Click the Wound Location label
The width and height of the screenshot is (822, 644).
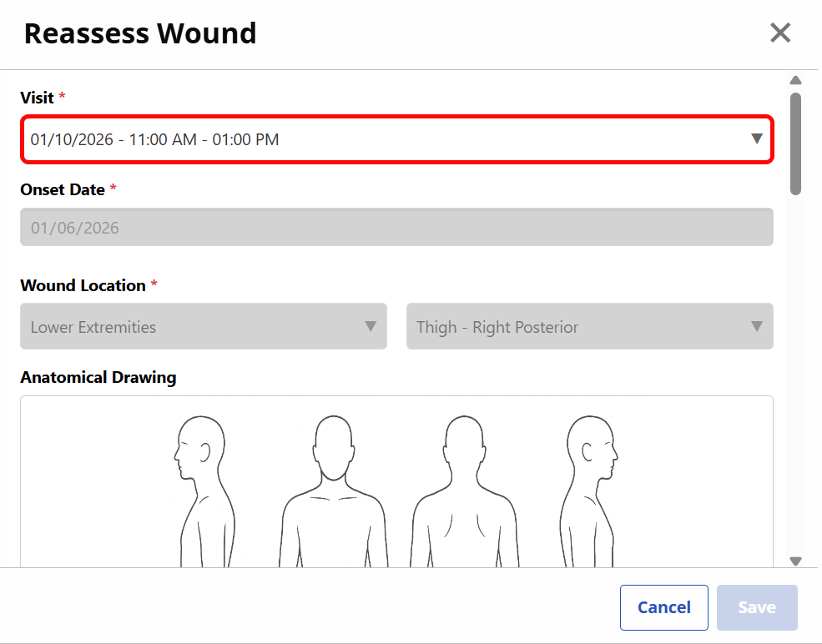pos(83,285)
